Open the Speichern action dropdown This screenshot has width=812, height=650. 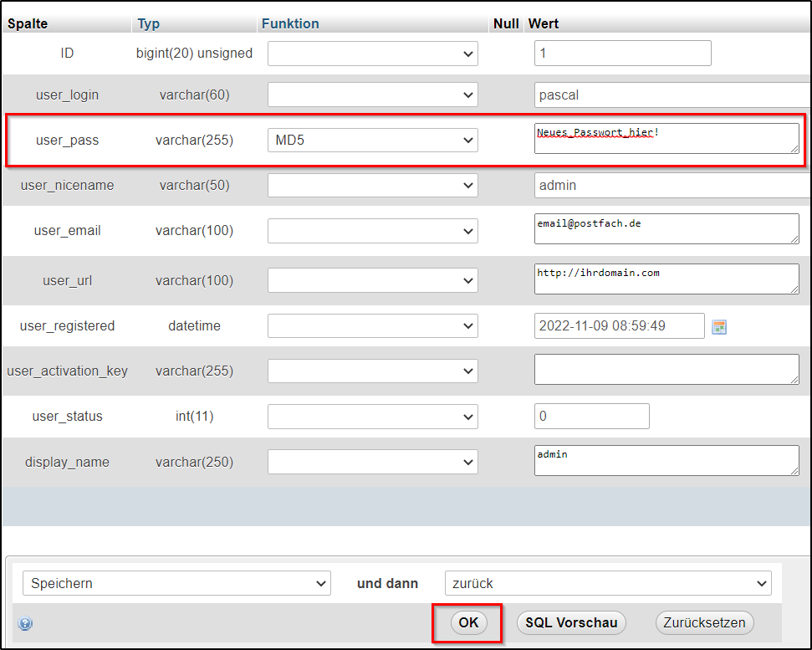pyautogui.click(x=176, y=583)
